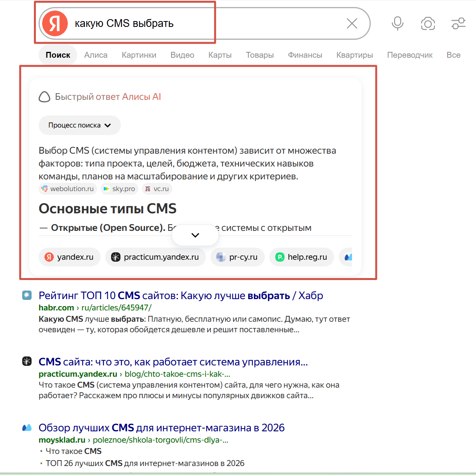Show all services via Все
Viewport: 476px width, 475px height.
click(453, 55)
